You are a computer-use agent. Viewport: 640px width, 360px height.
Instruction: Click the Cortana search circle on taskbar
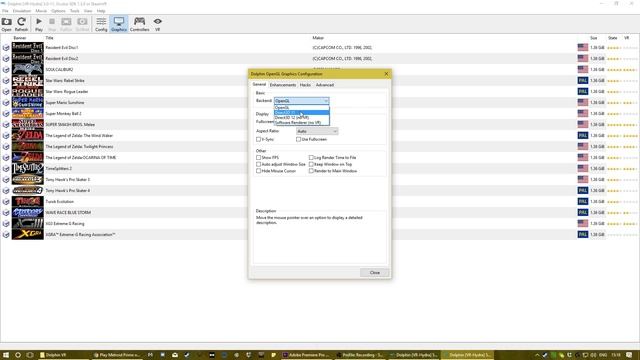pos(18,355)
